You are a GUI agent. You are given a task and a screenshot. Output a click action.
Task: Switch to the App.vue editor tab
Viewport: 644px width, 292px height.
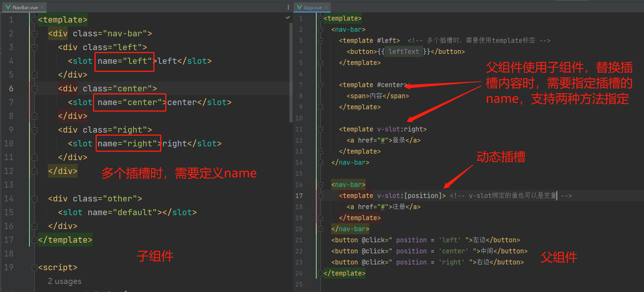tap(313, 7)
